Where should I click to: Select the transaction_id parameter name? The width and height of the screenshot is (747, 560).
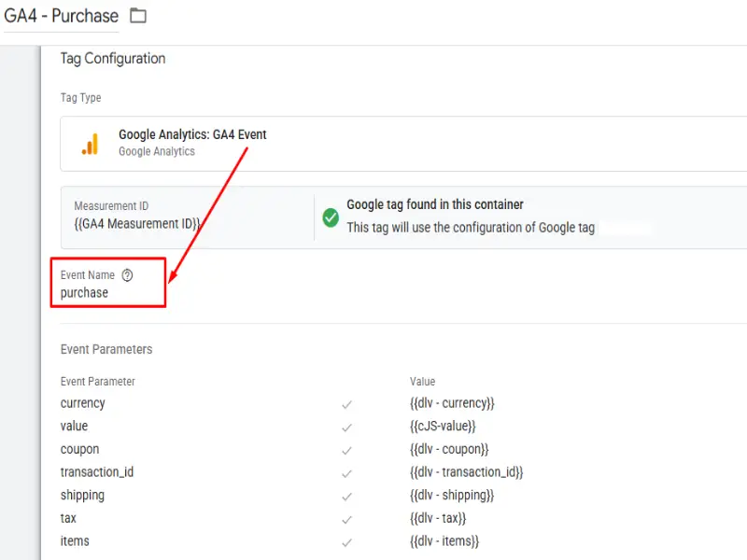[97, 472]
